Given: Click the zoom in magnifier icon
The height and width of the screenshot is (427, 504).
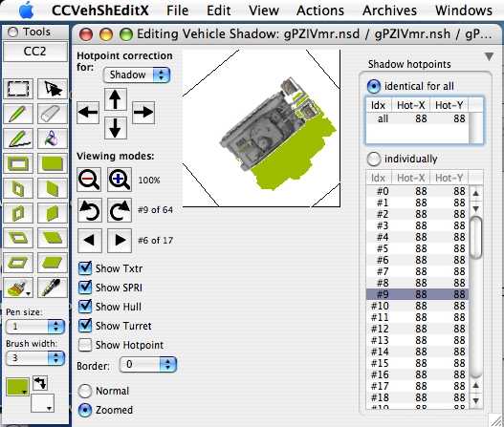Looking at the screenshot, I should pos(120,180).
